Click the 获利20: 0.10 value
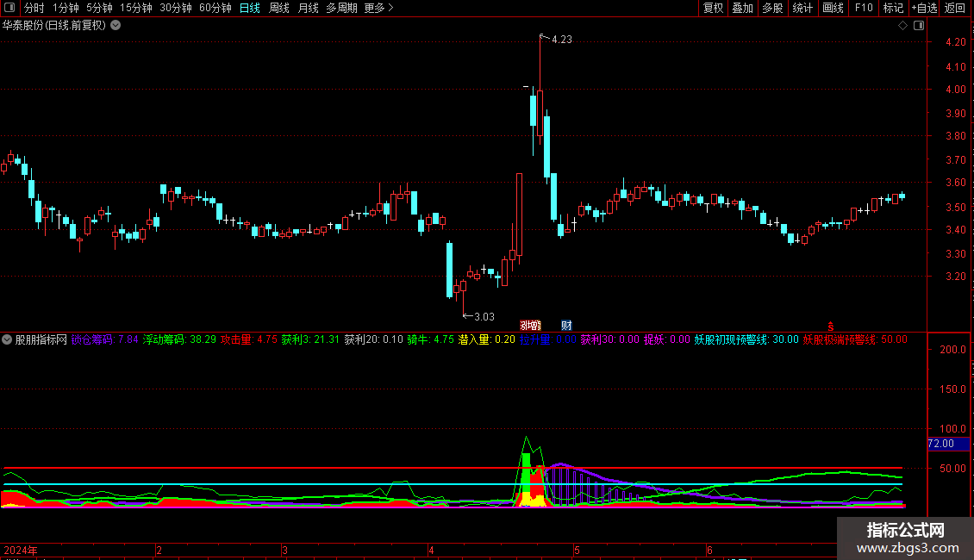This screenshot has width=974, height=560. point(373,339)
